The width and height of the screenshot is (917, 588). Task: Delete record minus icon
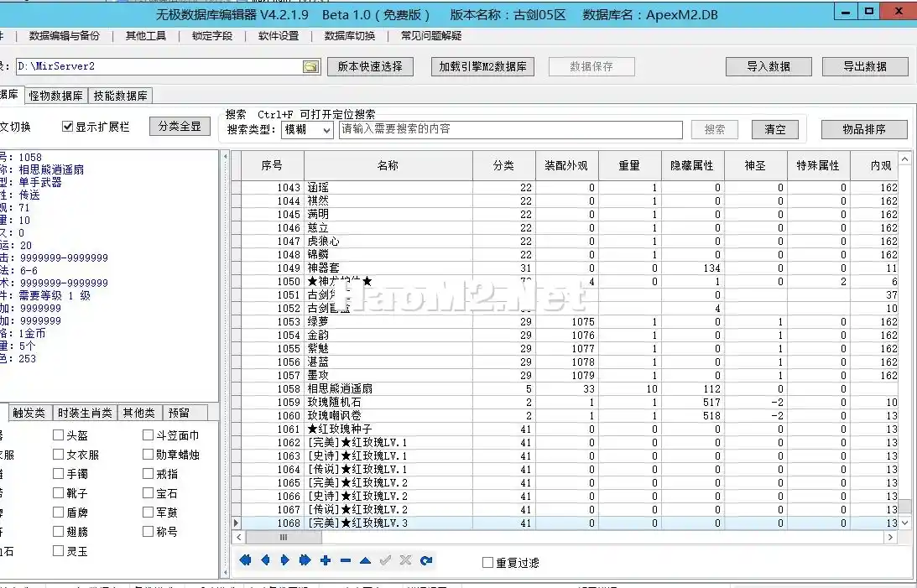point(345,560)
